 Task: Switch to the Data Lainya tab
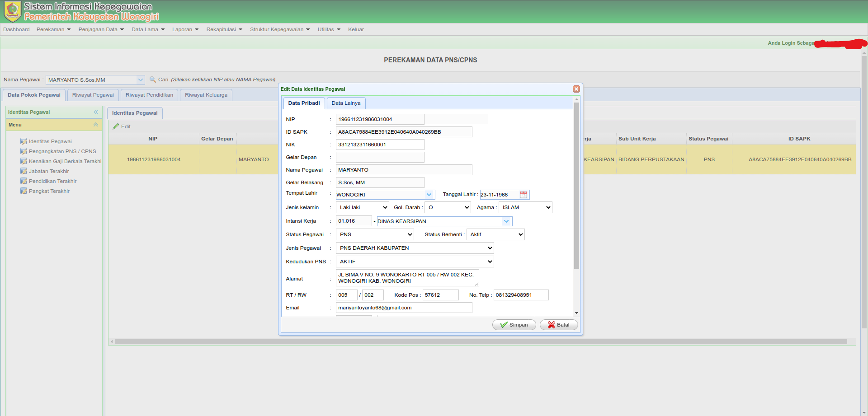click(346, 103)
